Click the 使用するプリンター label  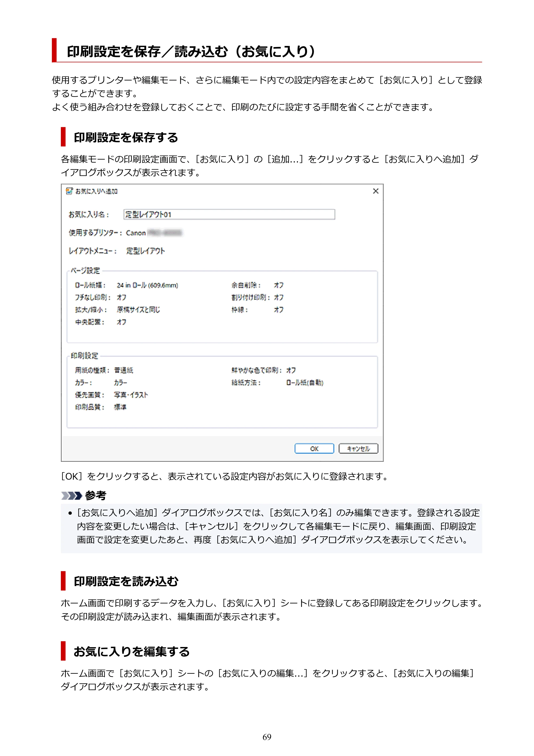[x=95, y=233]
